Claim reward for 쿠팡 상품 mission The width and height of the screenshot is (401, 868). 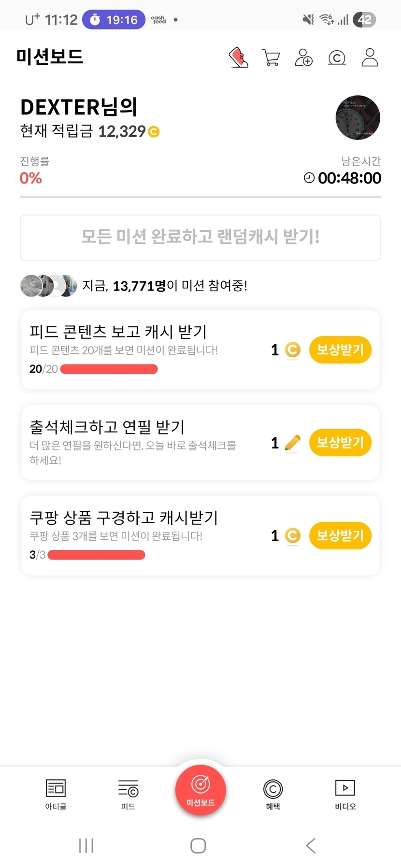pos(340,535)
